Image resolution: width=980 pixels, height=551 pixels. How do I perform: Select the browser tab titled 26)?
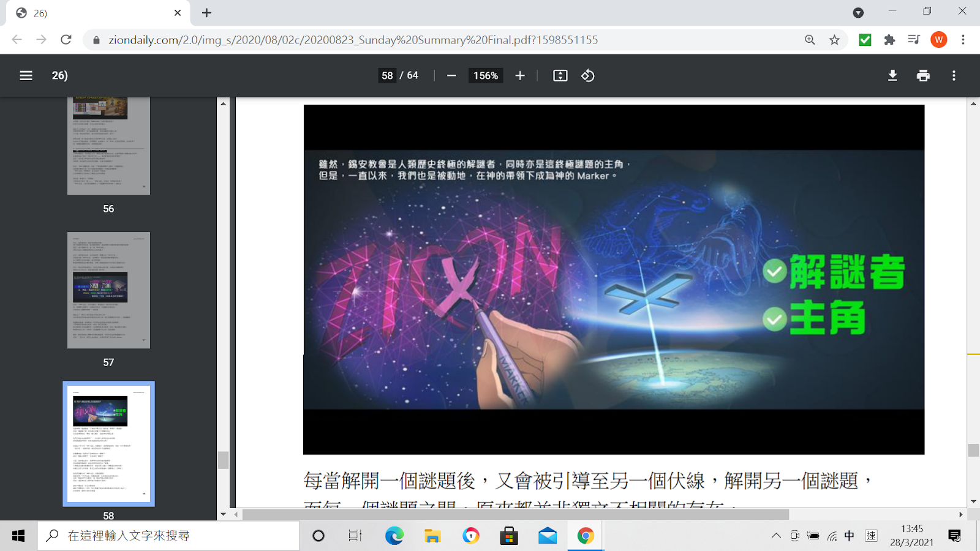(x=98, y=13)
